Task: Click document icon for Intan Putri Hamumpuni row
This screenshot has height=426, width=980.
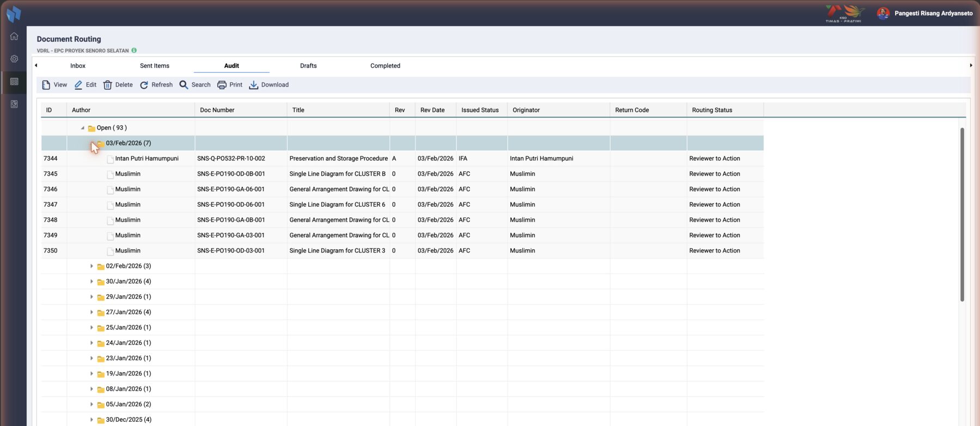Action: coord(111,159)
